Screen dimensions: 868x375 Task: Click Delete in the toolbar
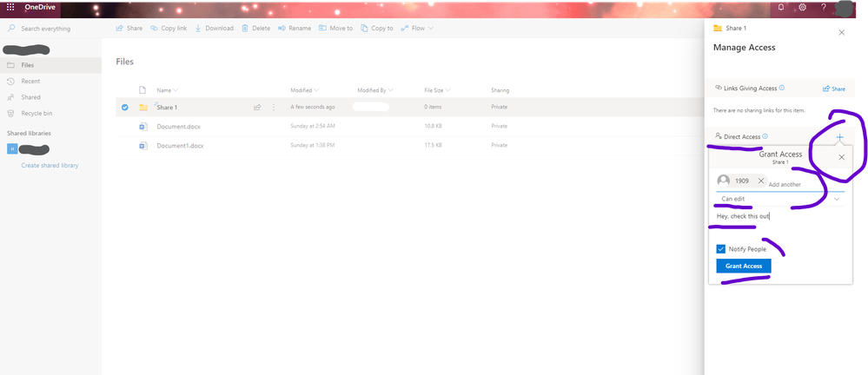point(255,28)
